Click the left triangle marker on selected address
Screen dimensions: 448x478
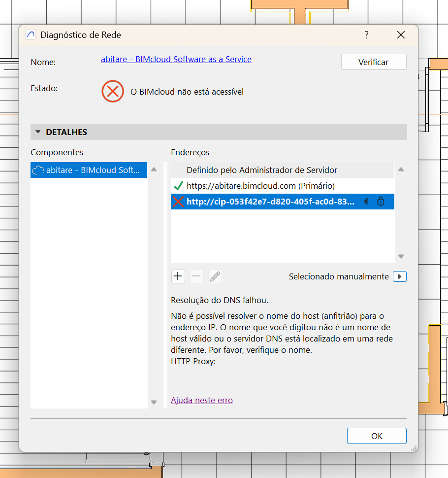tap(366, 202)
